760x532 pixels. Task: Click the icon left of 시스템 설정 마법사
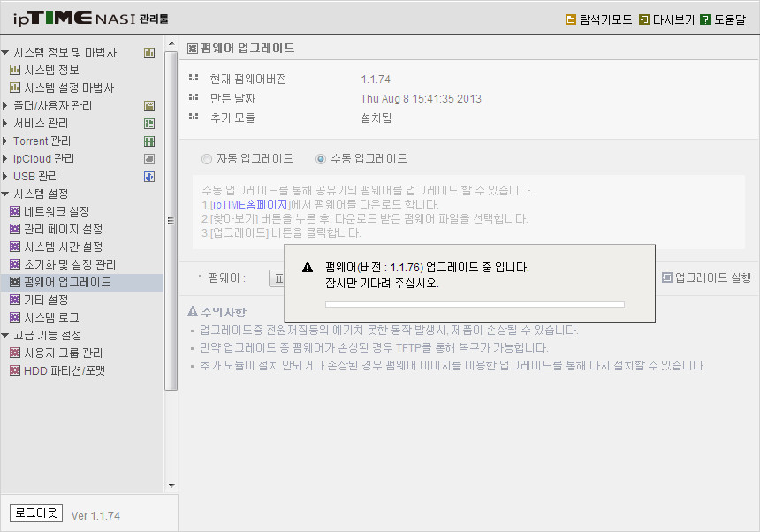tap(15, 87)
